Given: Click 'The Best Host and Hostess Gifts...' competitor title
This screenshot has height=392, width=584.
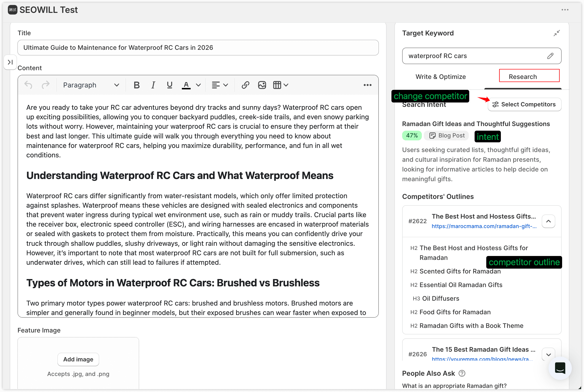Looking at the screenshot, I should (484, 216).
